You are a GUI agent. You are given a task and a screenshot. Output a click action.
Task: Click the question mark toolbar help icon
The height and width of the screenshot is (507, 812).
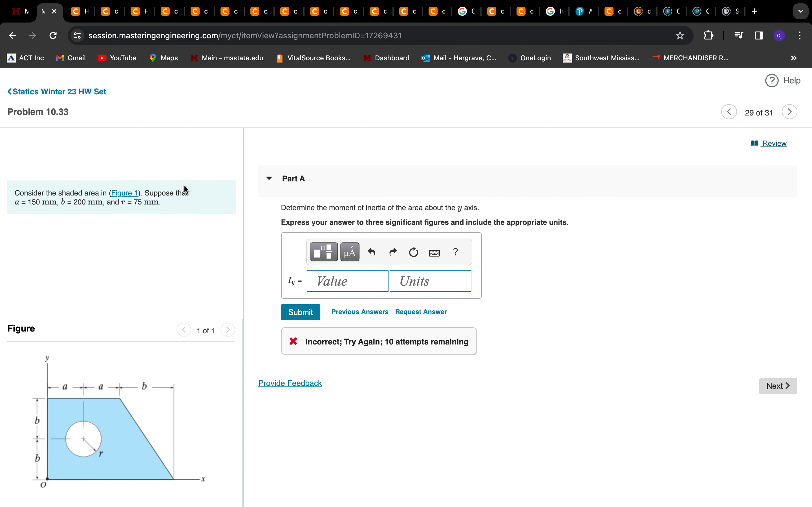tap(455, 252)
